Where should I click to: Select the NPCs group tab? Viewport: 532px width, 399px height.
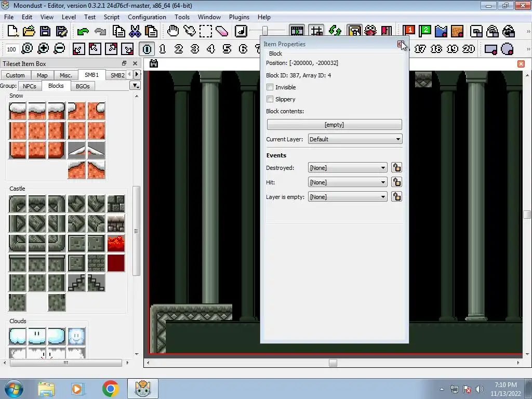(x=30, y=86)
